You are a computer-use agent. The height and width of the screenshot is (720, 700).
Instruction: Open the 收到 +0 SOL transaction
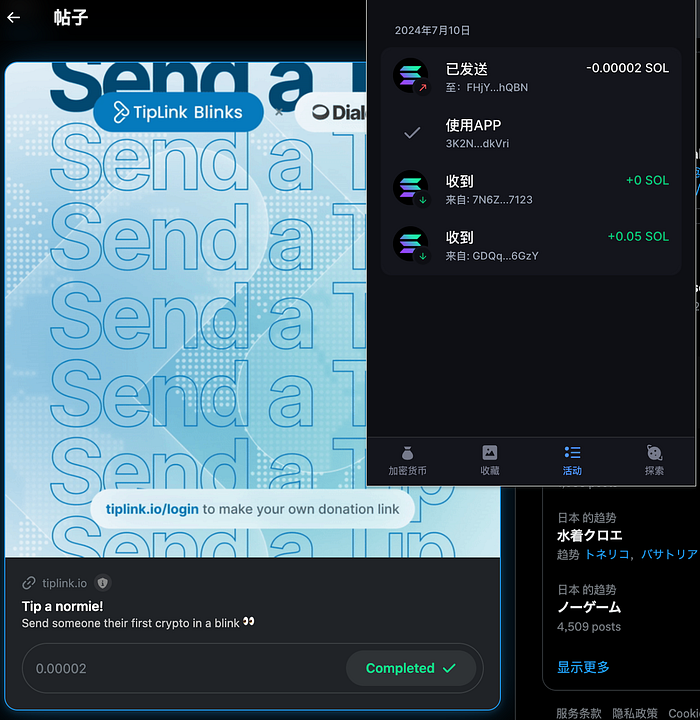(531, 189)
